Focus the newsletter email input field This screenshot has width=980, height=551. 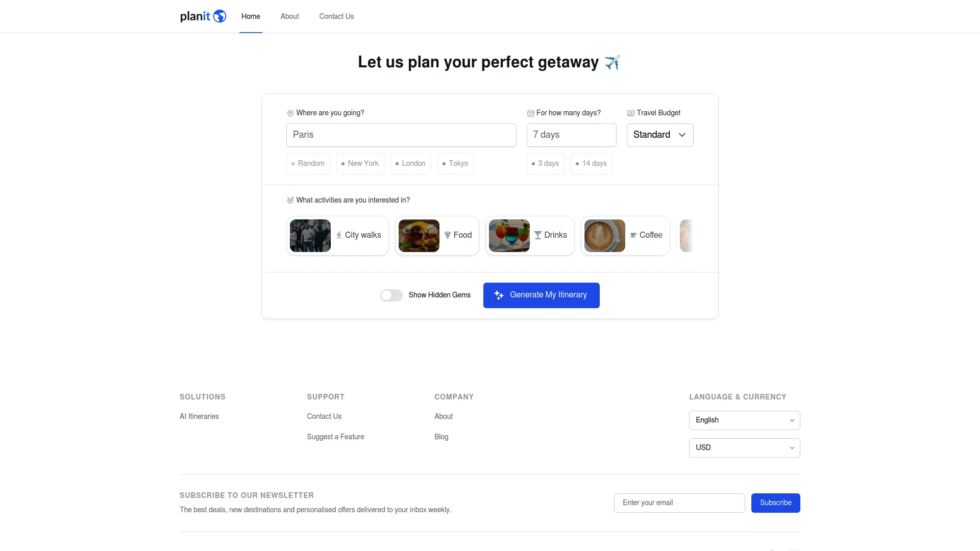click(x=679, y=503)
